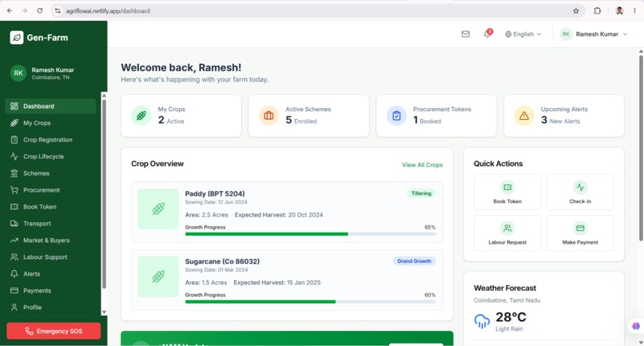Click the Active Schemes briefcase icon
644x346 pixels.
(268, 116)
